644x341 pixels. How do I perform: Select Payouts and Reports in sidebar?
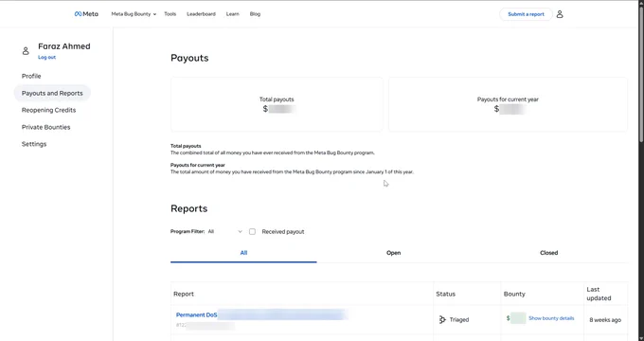(52, 93)
